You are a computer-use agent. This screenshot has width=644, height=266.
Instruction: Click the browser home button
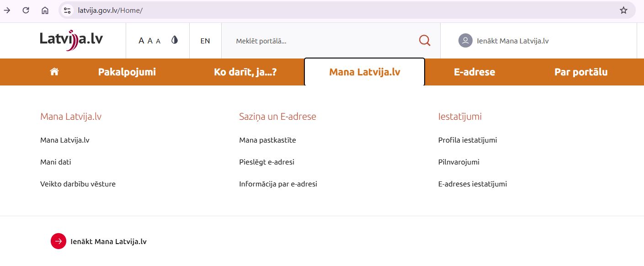click(x=45, y=10)
